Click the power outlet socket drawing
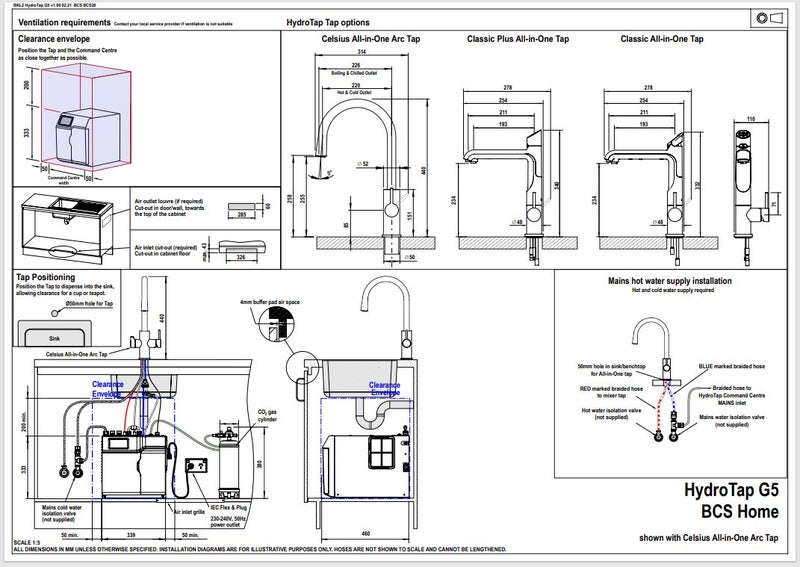Viewport: 800px width, 567px height. pos(195,465)
